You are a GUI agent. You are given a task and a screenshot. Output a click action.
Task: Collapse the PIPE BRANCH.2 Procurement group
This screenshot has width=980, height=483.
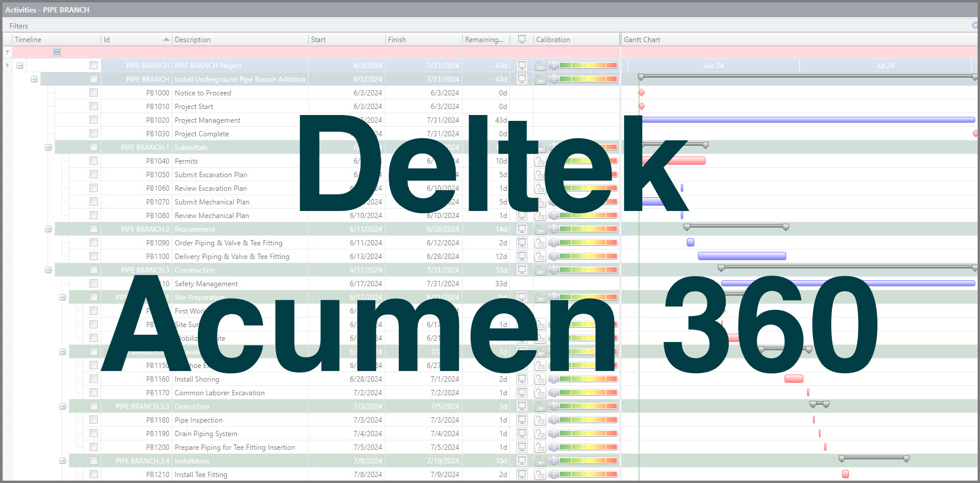pyautogui.click(x=49, y=229)
